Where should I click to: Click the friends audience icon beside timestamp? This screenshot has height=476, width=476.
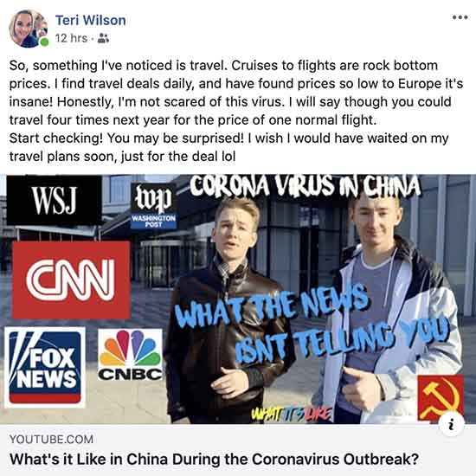click(103, 38)
